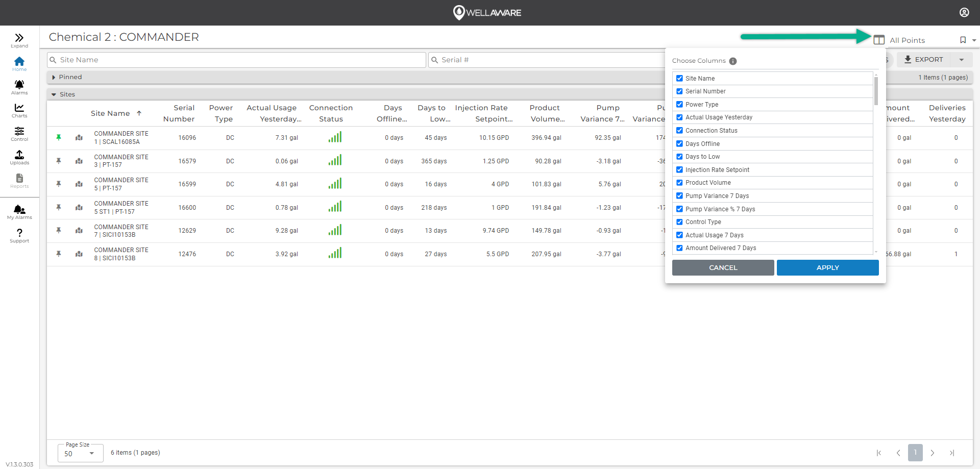Viewport: 980px width, 469px height.
Task: Uncheck Actual Usage 7 Days column
Action: 679,235
